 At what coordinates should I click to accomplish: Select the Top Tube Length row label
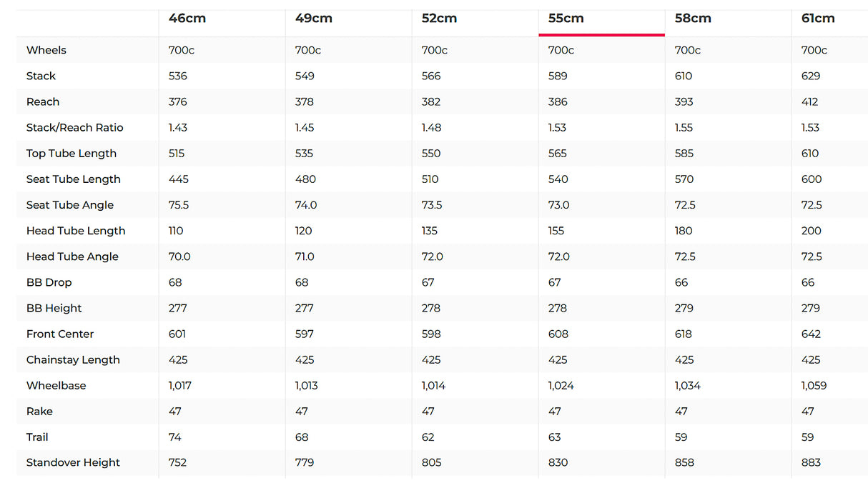[x=71, y=153]
